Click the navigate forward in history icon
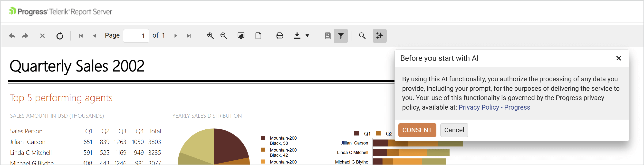The height and width of the screenshot is (165, 644). (x=25, y=36)
